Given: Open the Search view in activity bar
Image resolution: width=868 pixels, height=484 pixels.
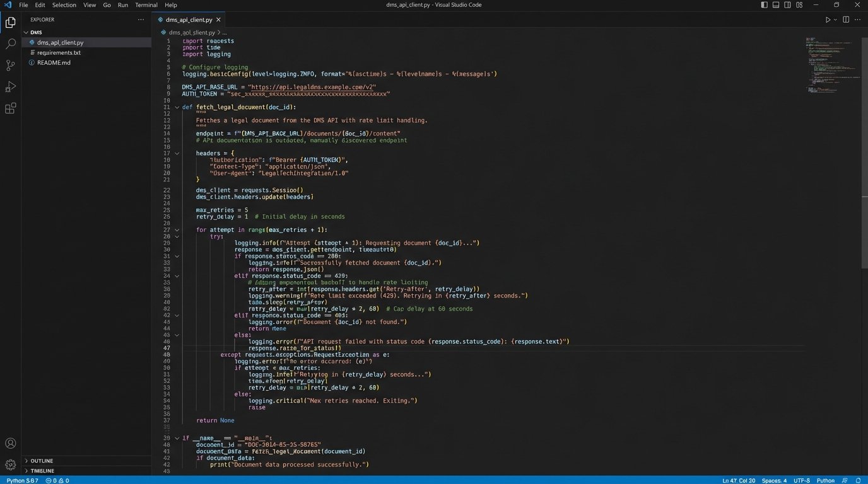Looking at the screenshot, I should pos(11,44).
